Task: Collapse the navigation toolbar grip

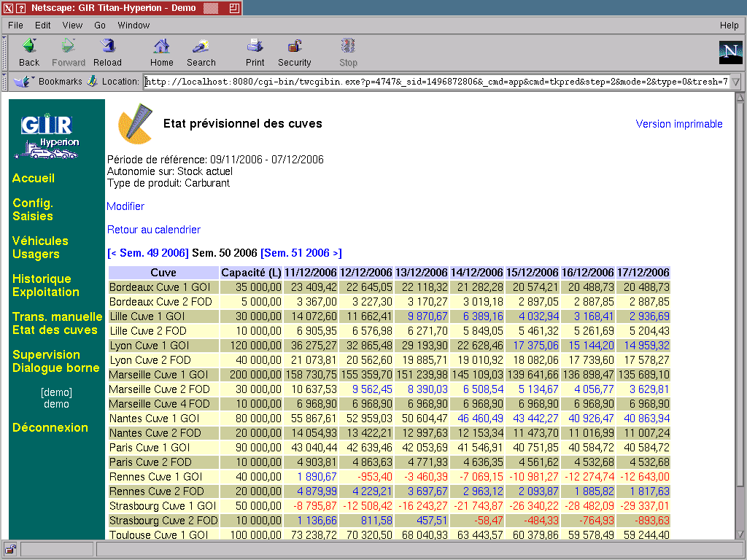Action: pos(4,52)
